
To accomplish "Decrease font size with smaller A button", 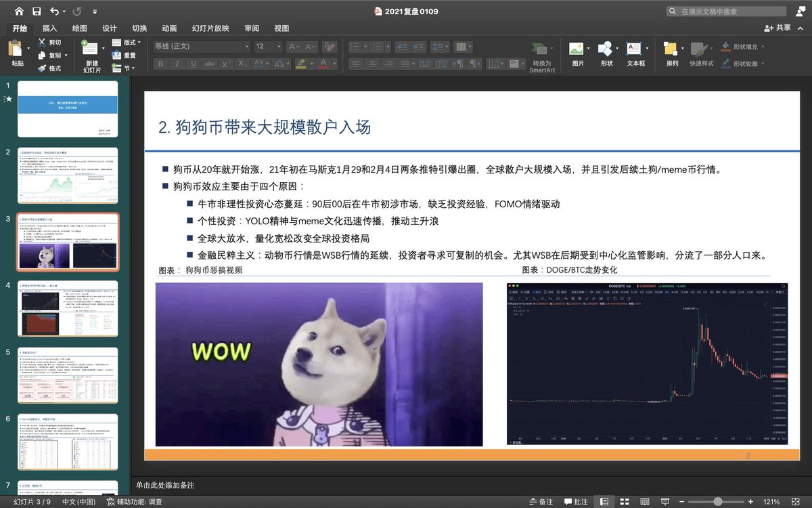I will [311, 47].
